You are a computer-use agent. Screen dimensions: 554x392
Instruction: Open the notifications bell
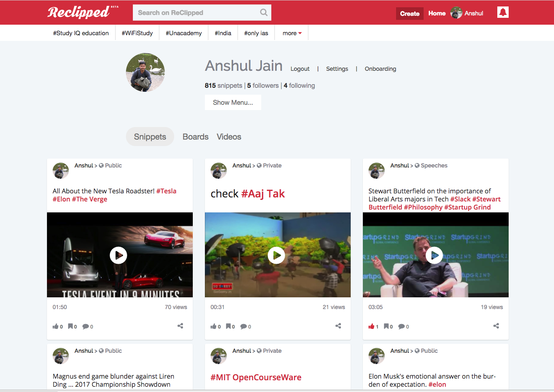point(503,13)
